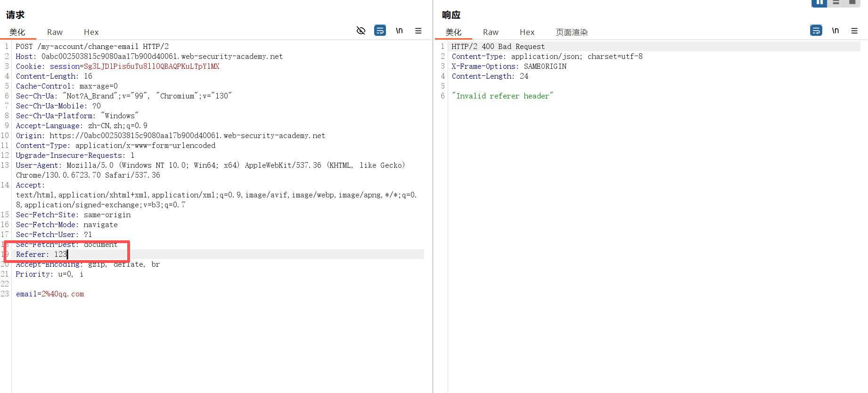868x393 pixels.
Task: Click the Referer header line in request
Action: click(41, 254)
